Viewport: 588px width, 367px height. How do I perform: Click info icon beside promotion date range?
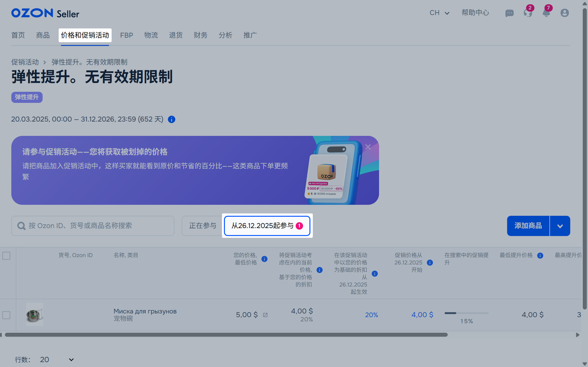(x=172, y=119)
